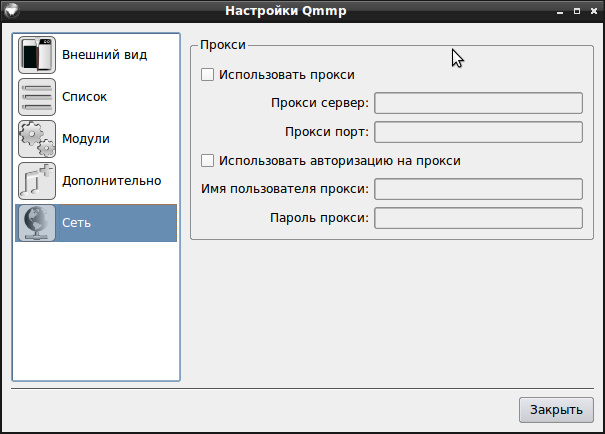
Task: Open the Внешний вид settings section
Action: (105, 55)
